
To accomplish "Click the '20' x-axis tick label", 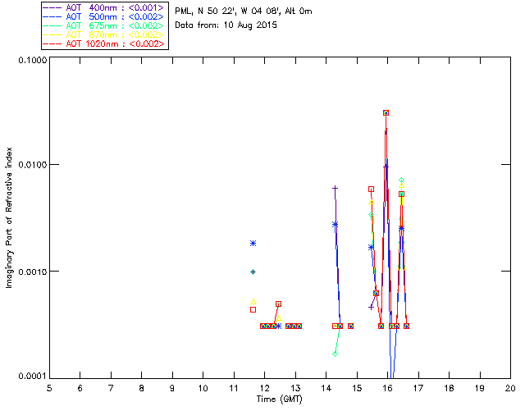I will [510, 388].
